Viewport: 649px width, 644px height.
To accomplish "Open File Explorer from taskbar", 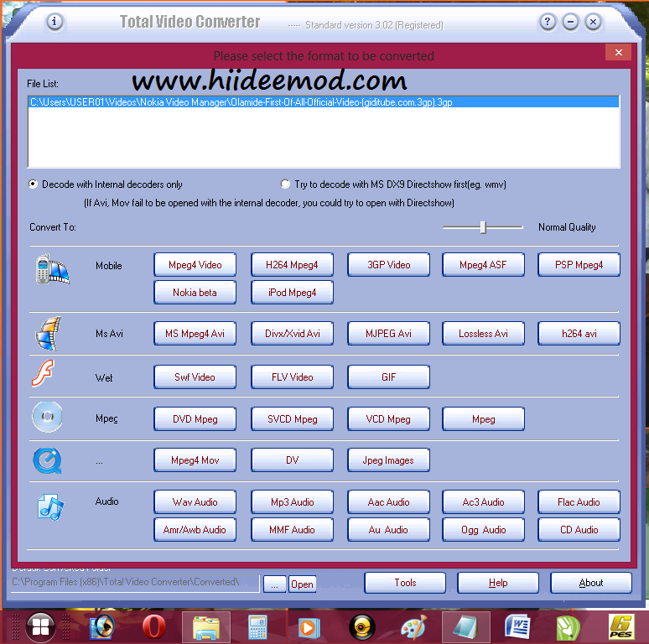I will [x=206, y=627].
